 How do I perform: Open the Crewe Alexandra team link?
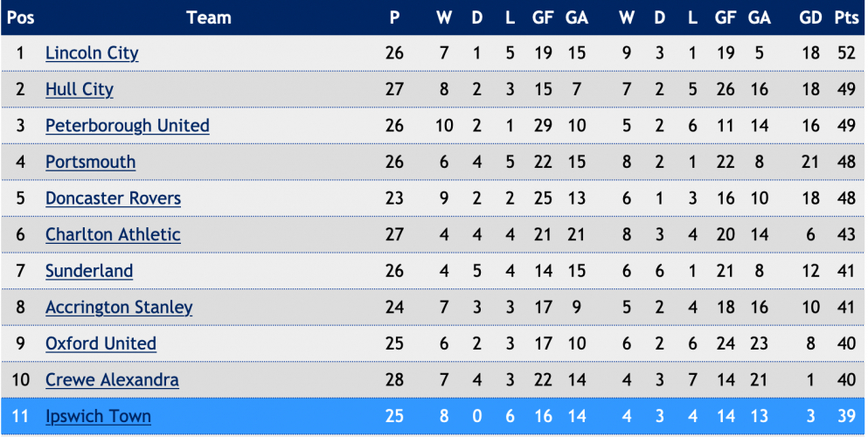pos(112,380)
